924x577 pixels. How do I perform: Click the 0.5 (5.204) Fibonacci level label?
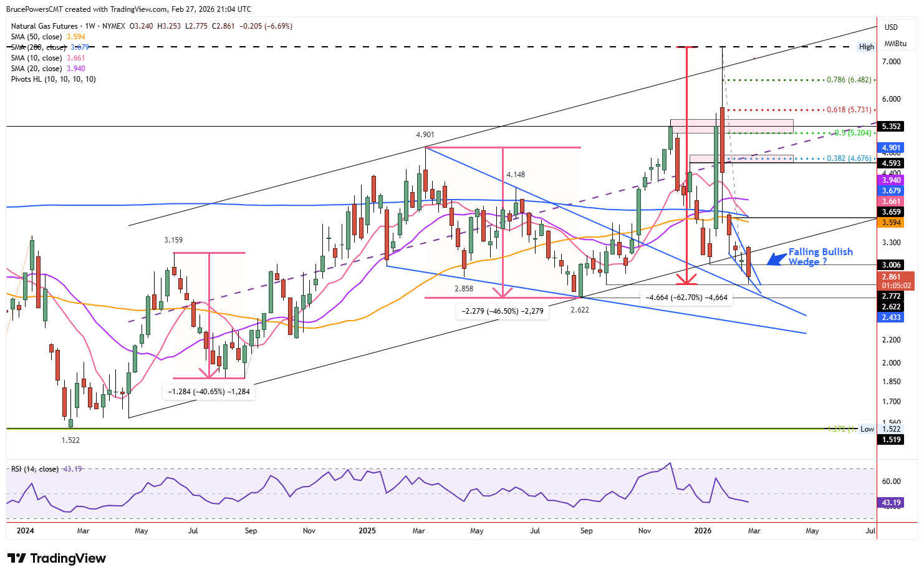pos(853,133)
